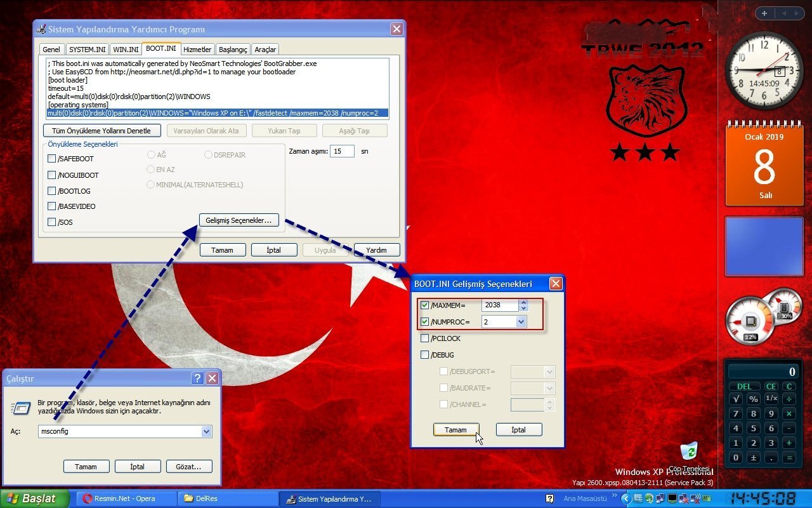Open the Başlat start menu
Image resolution: width=812 pixels, height=508 pixels.
(x=35, y=498)
